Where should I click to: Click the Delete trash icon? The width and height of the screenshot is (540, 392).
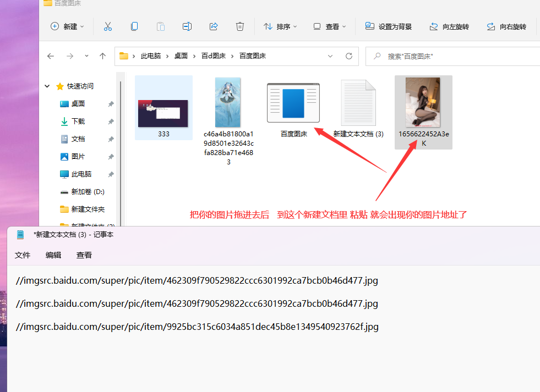pos(240,26)
